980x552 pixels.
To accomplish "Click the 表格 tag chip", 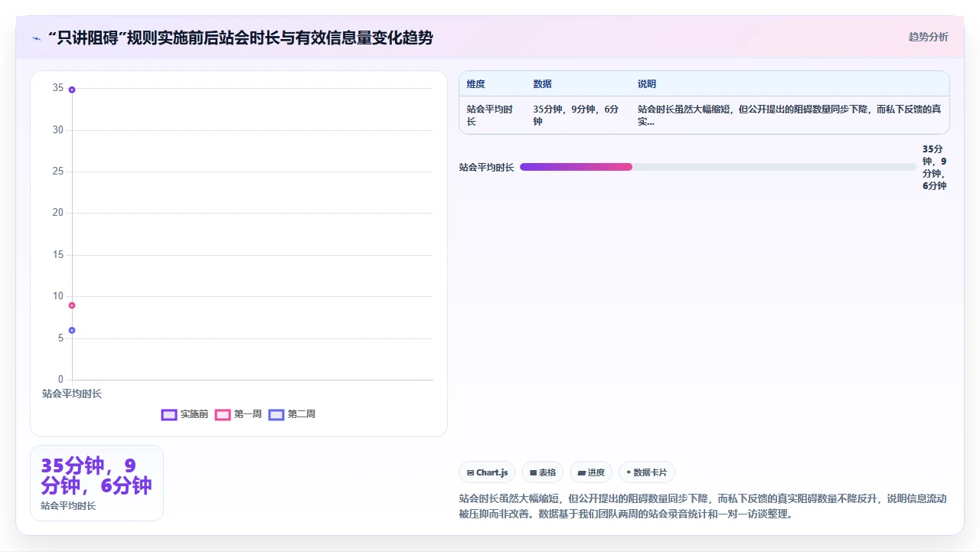I will coord(543,472).
